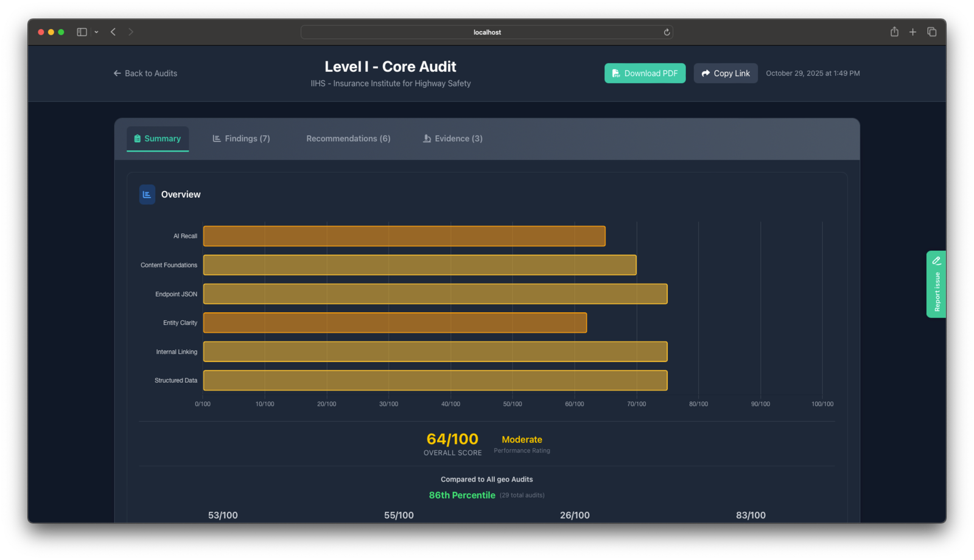Click the localhost address bar
Screen dimensions: 974x560
(486, 32)
